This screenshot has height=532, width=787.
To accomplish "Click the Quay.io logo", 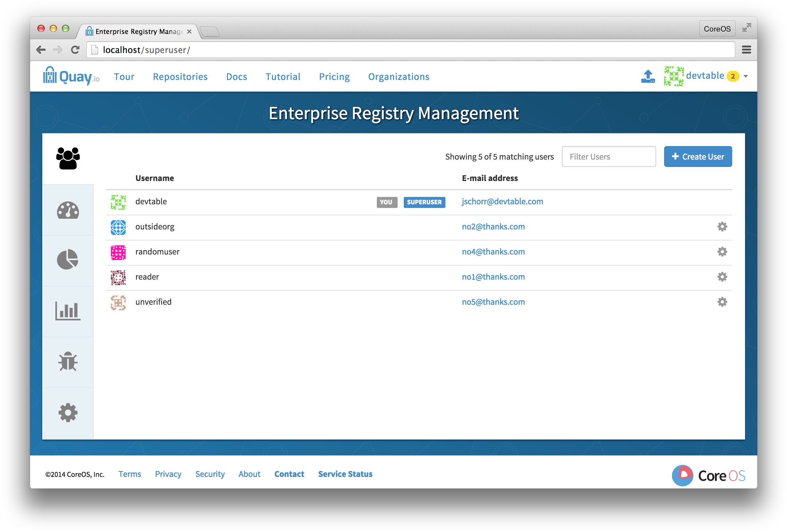I will pyautogui.click(x=71, y=76).
